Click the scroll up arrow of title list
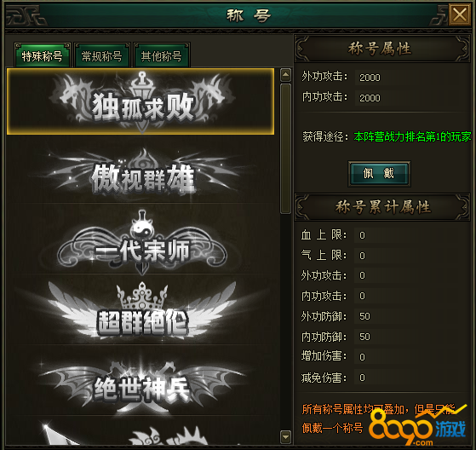Image resolution: width=476 pixels, height=450 pixels. click(x=285, y=75)
